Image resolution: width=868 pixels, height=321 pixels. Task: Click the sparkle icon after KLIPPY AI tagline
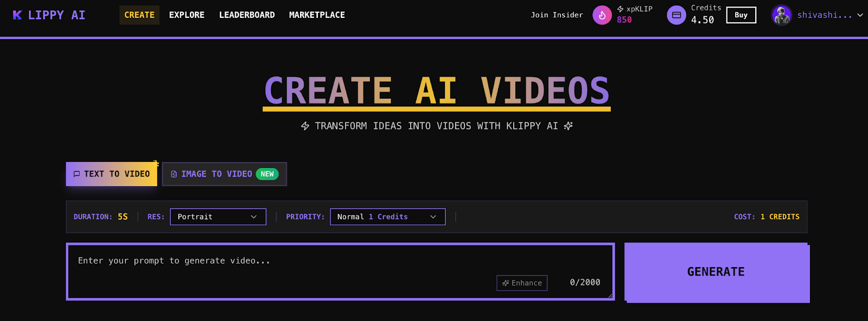pos(569,126)
